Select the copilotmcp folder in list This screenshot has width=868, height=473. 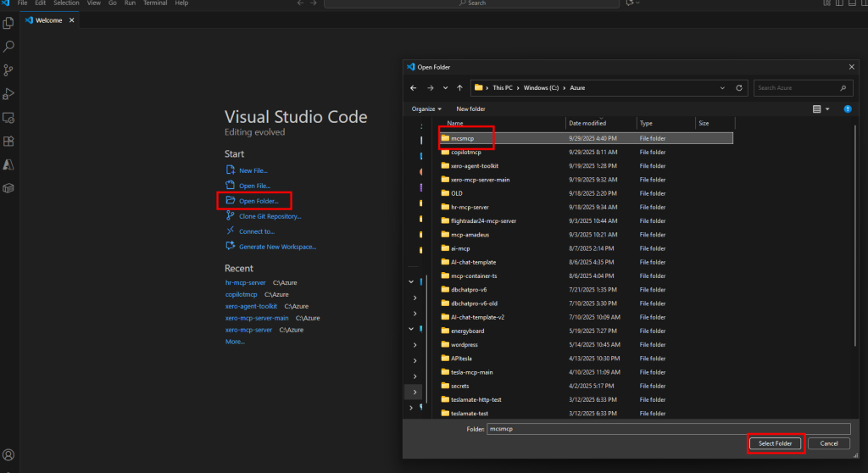(x=465, y=152)
